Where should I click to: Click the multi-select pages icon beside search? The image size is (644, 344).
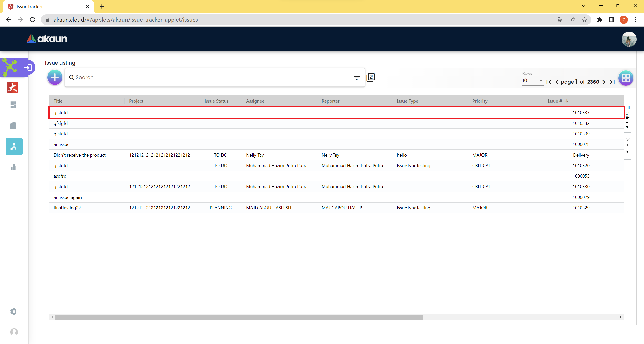pos(371,77)
